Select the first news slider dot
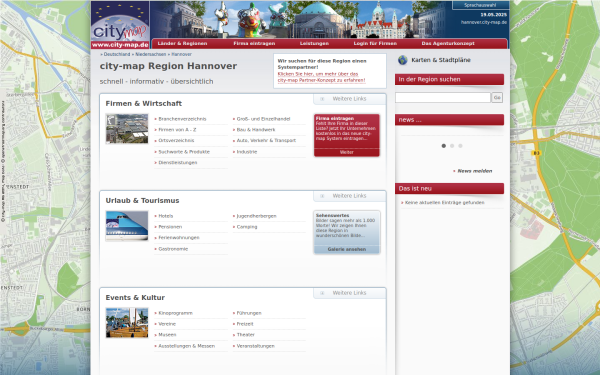 (x=443, y=146)
